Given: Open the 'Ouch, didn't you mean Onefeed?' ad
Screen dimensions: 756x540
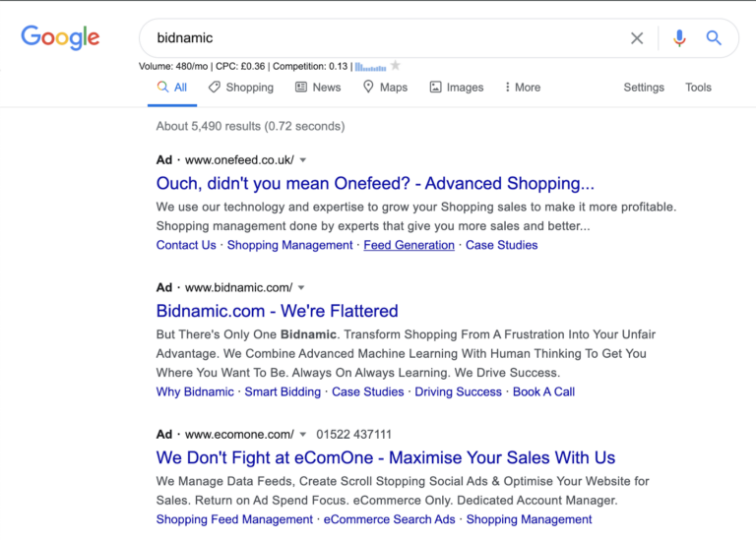Looking at the screenshot, I should point(375,184).
